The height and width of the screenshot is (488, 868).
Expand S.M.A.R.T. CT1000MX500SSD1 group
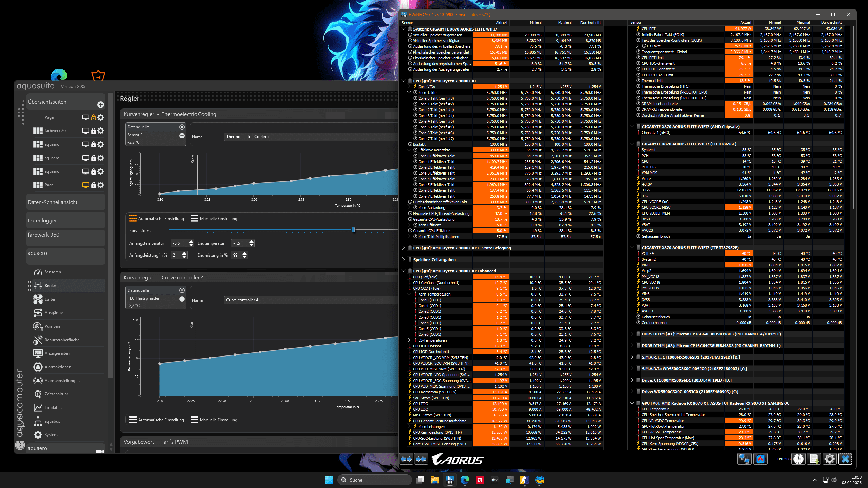pyautogui.click(x=632, y=357)
